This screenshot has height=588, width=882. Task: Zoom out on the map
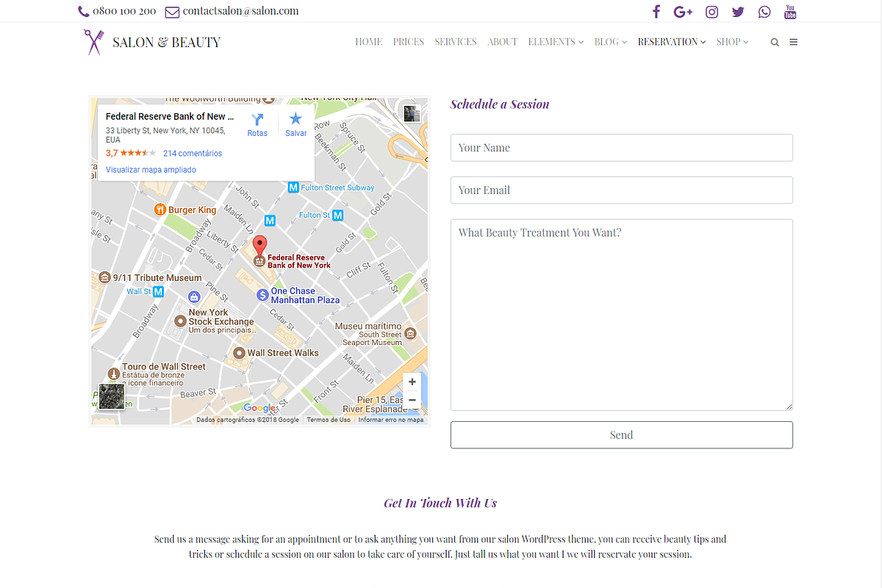click(x=412, y=400)
